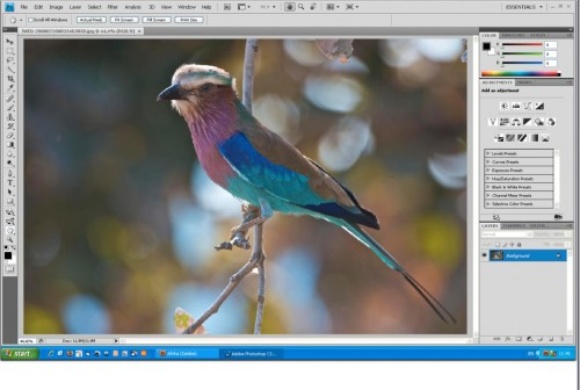Select the Lasso tool
This screenshot has height=390, width=580.
(10, 60)
